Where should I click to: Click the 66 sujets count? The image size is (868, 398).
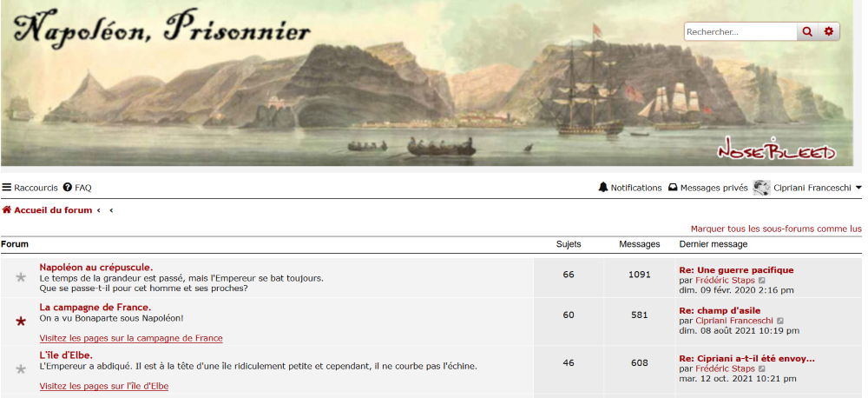tap(569, 275)
